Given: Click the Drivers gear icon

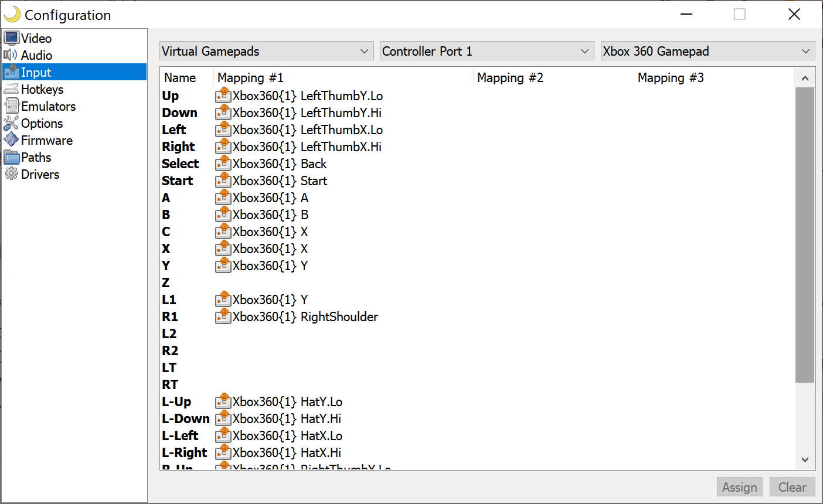Looking at the screenshot, I should click(x=12, y=174).
